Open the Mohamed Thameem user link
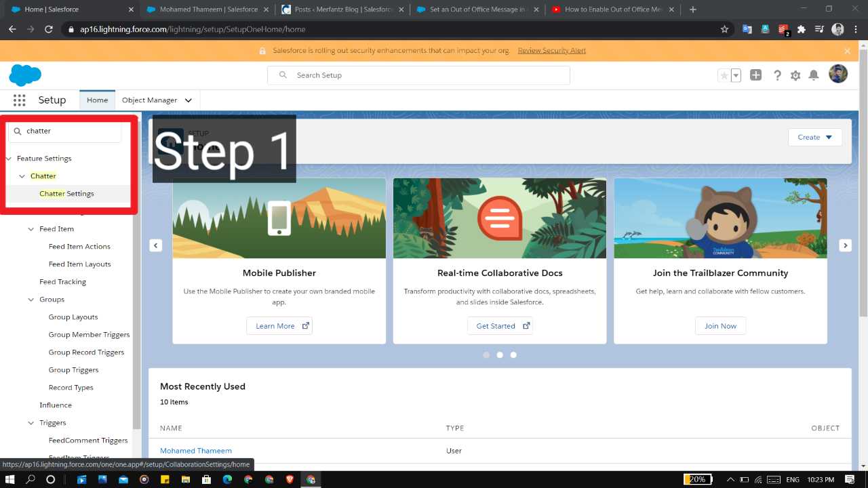The image size is (868, 488). 196,451
